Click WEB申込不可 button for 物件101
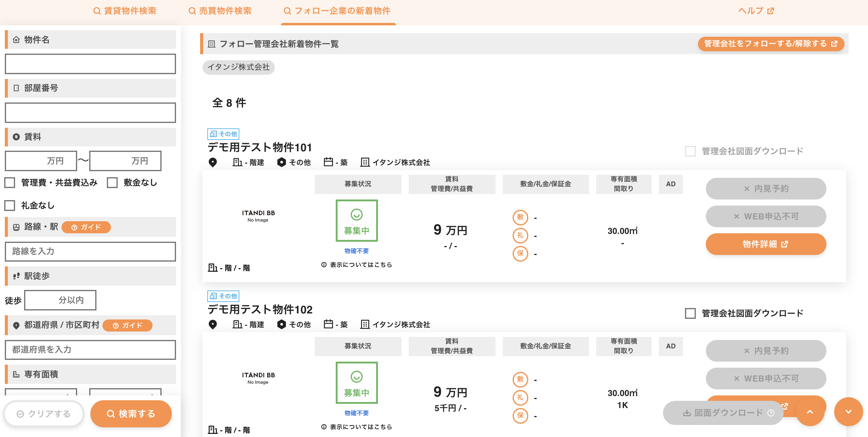This screenshot has height=437, width=868. pyautogui.click(x=766, y=216)
